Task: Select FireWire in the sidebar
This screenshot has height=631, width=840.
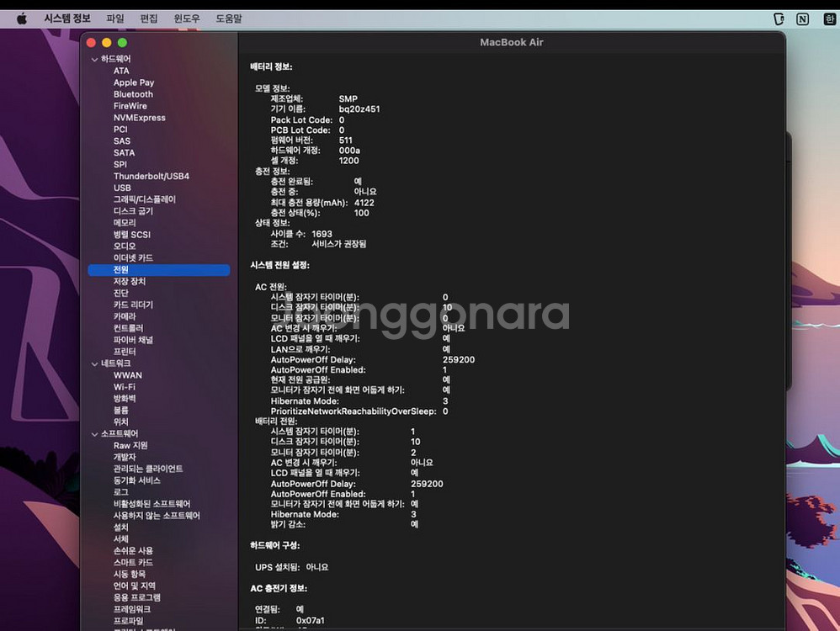Action: (x=130, y=106)
